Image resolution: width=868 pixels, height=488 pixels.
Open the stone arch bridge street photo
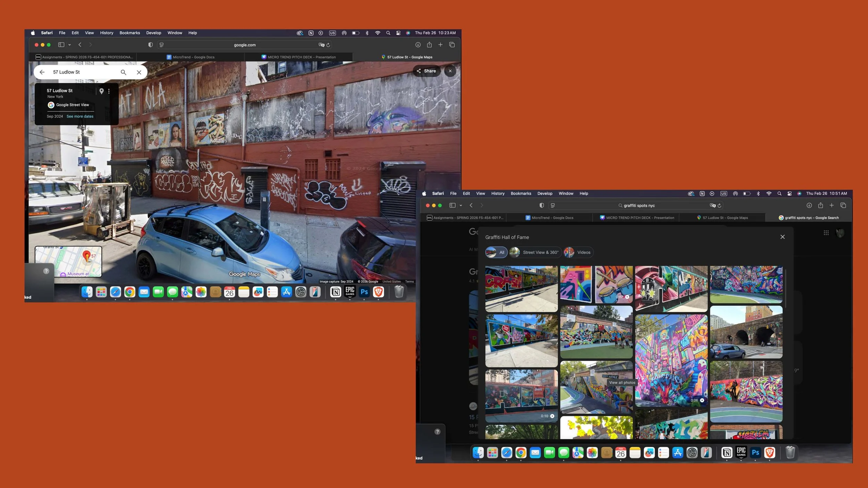[746, 332]
